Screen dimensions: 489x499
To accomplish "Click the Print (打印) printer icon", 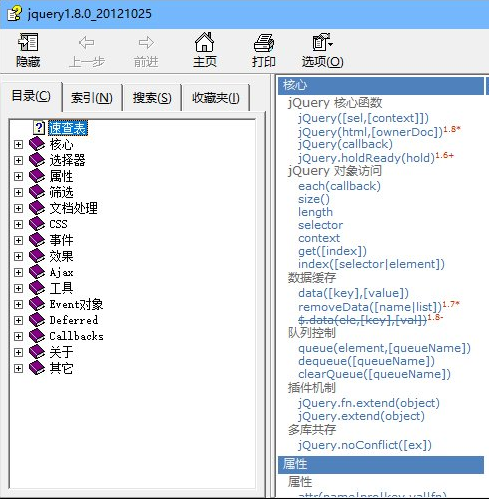I will click(x=264, y=43).
